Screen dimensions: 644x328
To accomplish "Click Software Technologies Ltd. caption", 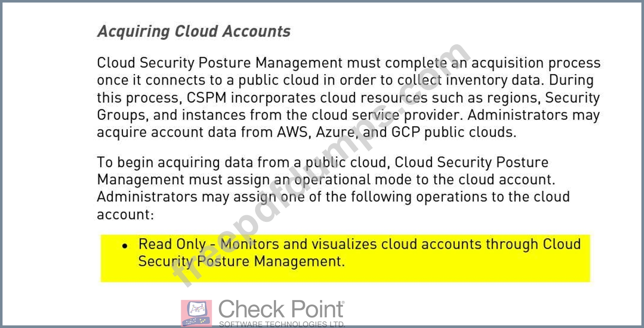I will click(x=282, y=324).
